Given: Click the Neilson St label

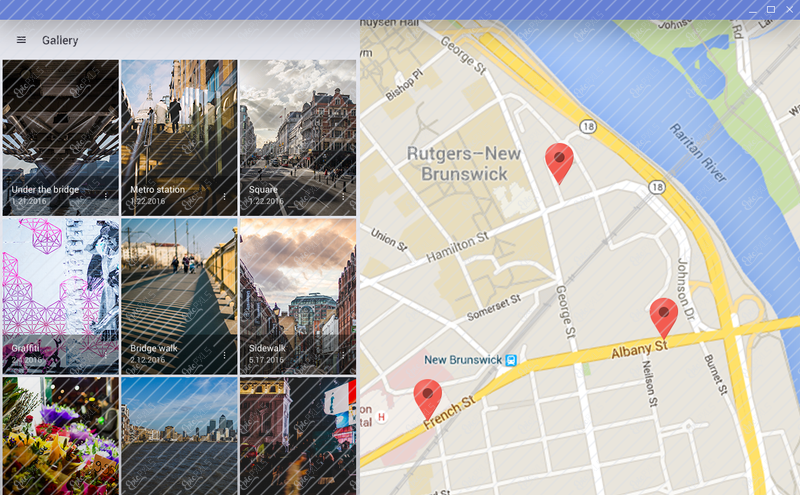Looking at the screenshot, I should (649, 383).
